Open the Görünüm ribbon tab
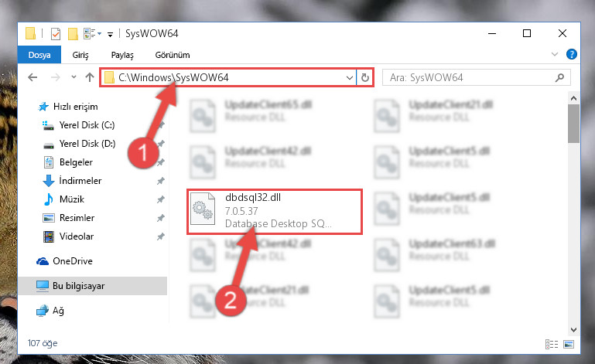This screenshot has width=595, height=364. click(x=173, y=55)
